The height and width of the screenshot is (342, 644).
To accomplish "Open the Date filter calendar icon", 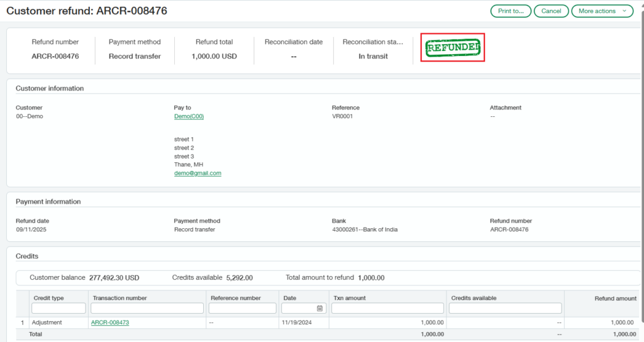I will pos(319,308).
